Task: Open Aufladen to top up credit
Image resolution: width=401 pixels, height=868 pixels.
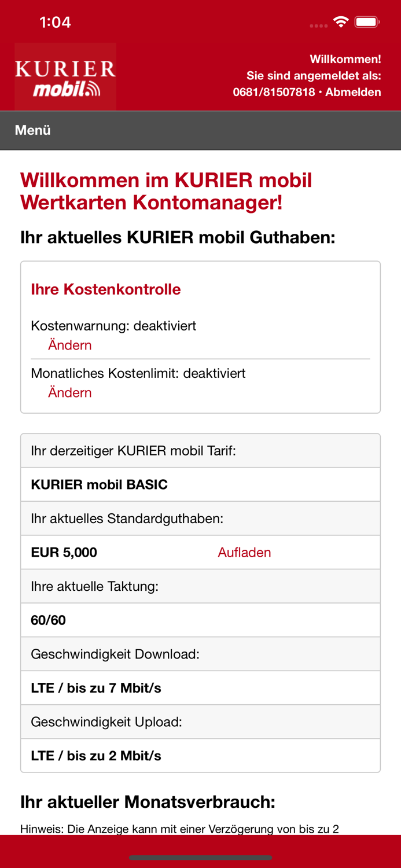Action: (x=244, y=552)
